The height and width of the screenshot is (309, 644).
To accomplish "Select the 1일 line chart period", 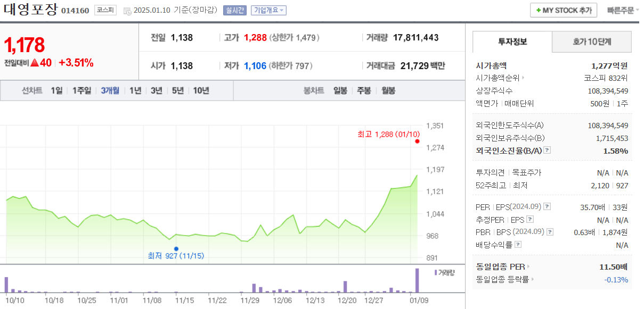I will coord(56,90).
